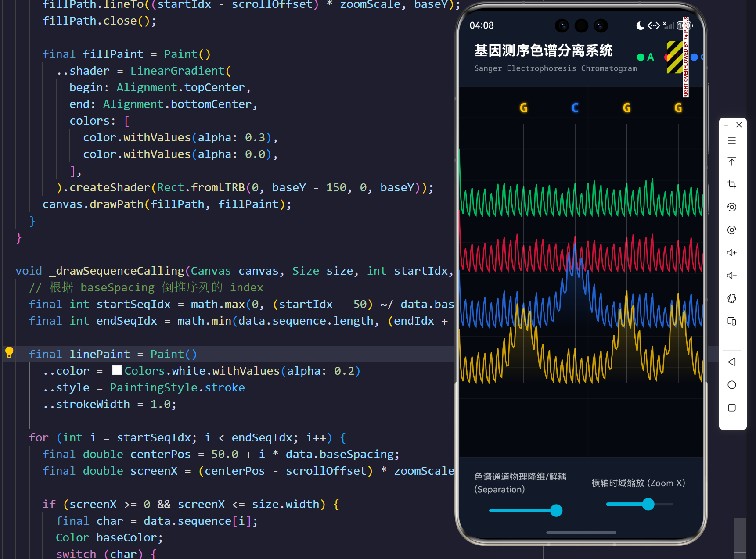Click the strokeWidth = 1.0 line
This screenshot has width=756, height=559.
click(x=110, y=404)
